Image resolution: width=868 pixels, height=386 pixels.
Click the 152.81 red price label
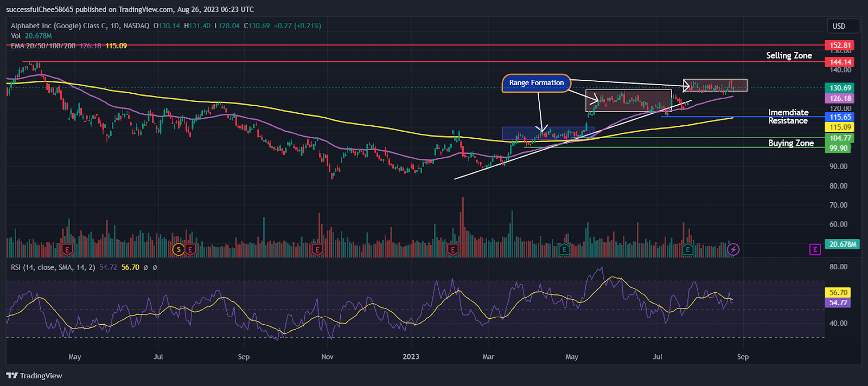click(839, 46)
